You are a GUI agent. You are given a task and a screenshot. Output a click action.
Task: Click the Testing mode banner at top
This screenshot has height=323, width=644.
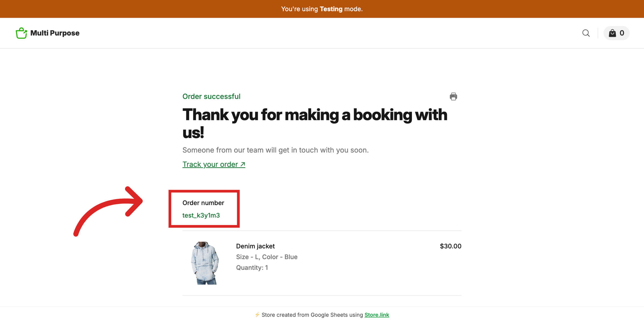pyautogui.click(x=322, y=9)
